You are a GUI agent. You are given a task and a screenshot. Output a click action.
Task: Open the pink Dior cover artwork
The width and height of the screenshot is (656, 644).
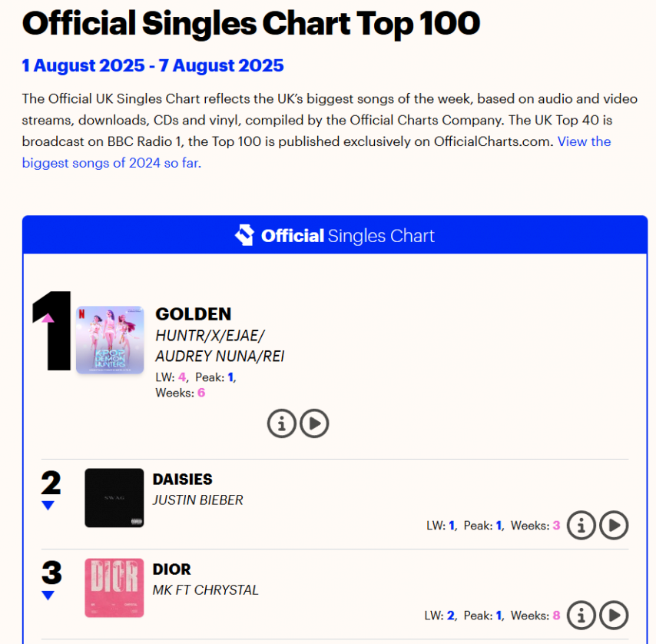tap(114, 588)
